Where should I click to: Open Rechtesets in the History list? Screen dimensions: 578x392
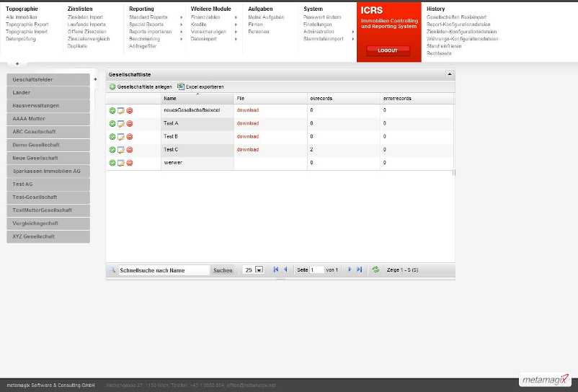(x=439, y=53)
